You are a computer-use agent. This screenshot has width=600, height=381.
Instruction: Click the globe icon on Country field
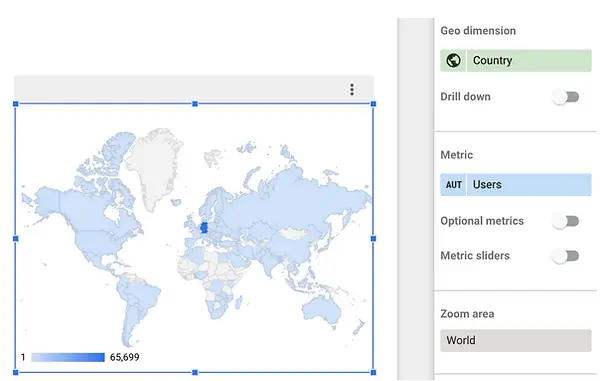[453, 60]
